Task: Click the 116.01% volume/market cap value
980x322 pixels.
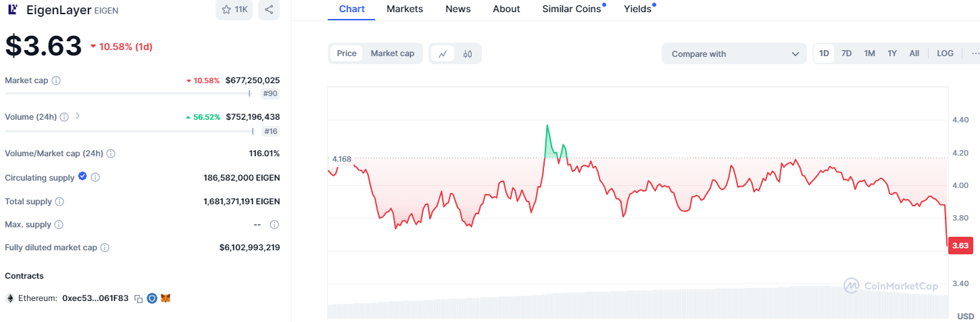Action: 264,154
